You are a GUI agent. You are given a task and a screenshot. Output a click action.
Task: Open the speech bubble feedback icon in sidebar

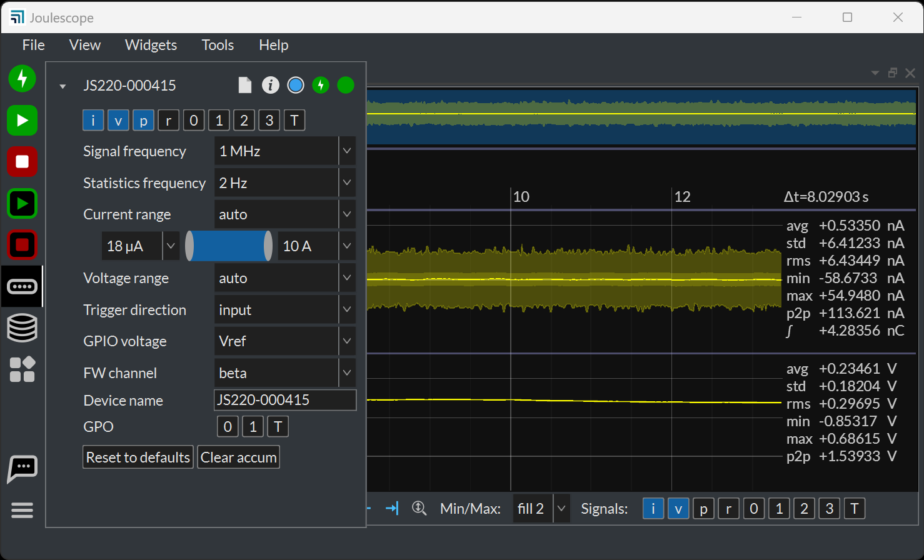(23, 469)
